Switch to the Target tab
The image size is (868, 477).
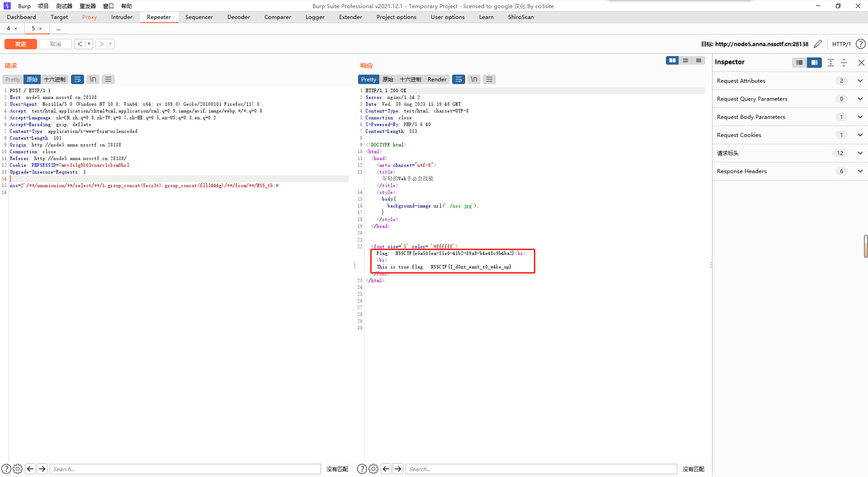(x=59, y=17)
